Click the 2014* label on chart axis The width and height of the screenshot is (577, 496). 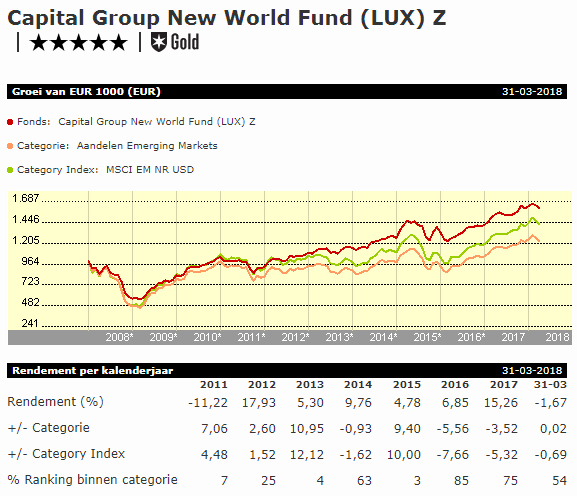tap(383, 337)
